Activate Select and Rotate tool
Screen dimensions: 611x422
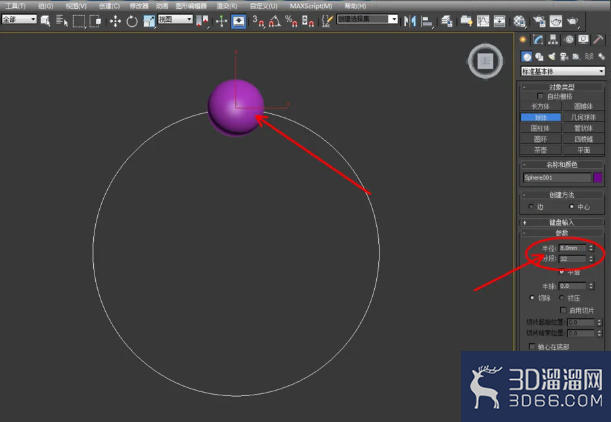(132, 21)
